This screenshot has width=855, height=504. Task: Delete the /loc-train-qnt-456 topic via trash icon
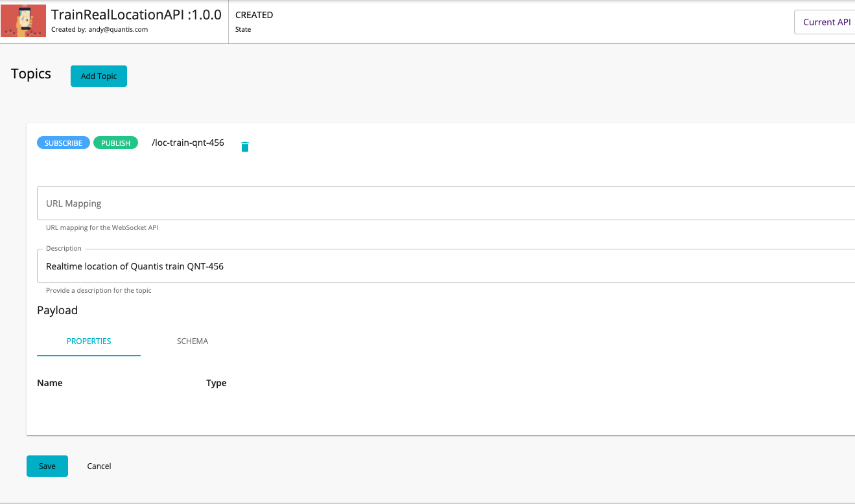pyautogui.click(x=244, y=146)
